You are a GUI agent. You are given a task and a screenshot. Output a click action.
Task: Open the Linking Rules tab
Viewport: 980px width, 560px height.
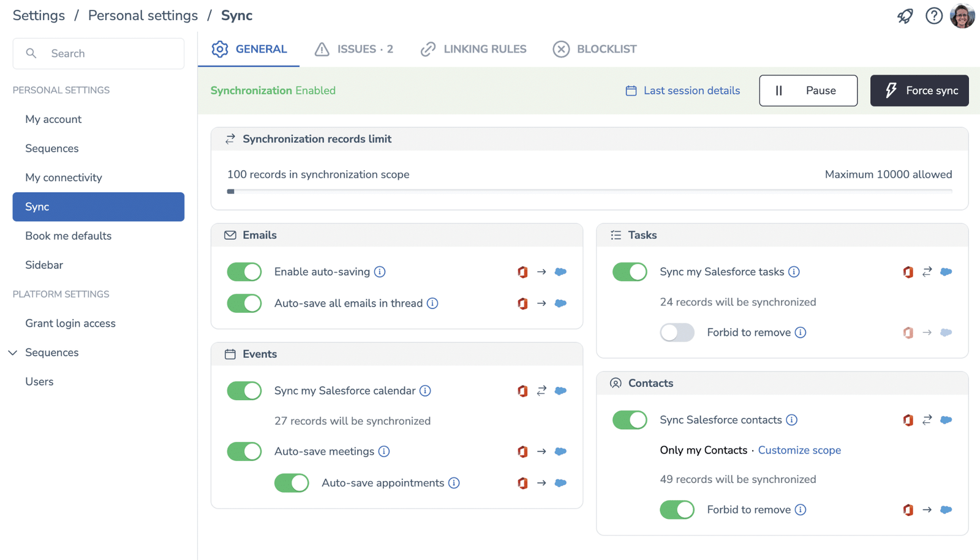pos(473,49)
